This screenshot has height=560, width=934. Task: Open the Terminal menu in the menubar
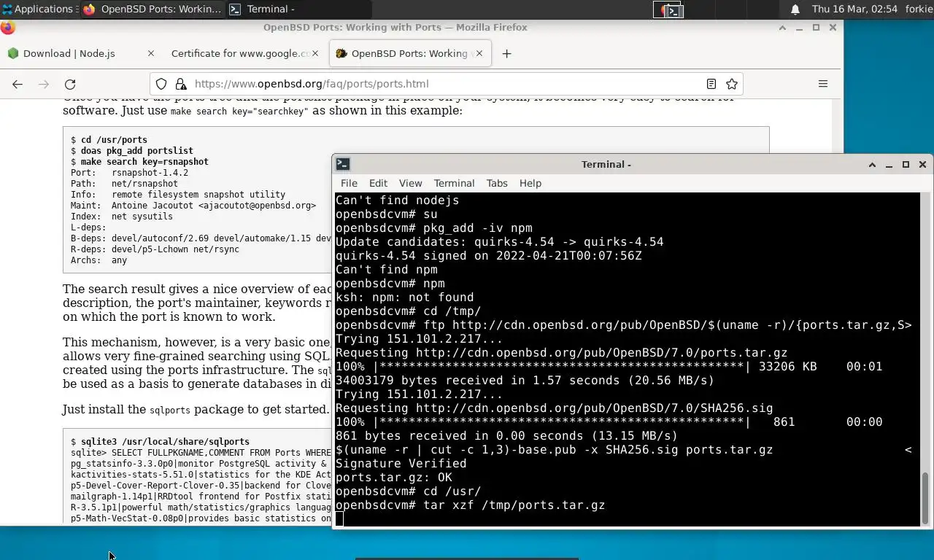[x=454, y=183]
